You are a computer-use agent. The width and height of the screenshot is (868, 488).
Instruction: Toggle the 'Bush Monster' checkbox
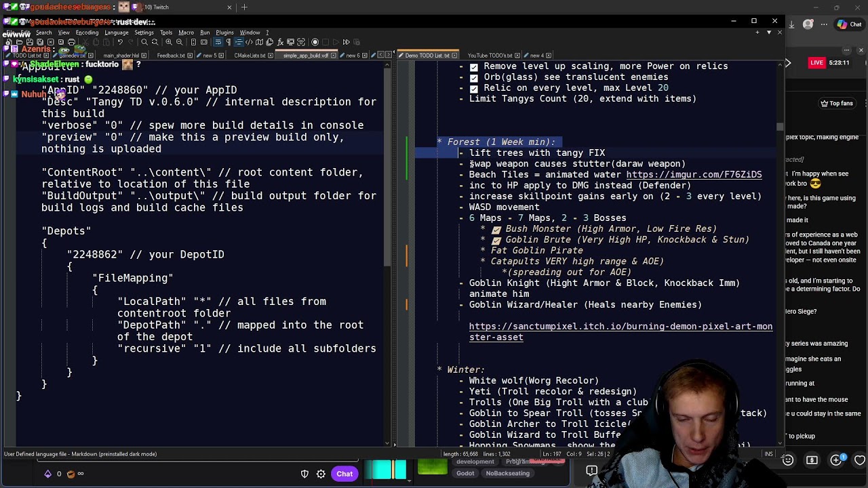[x=496, y=229]
